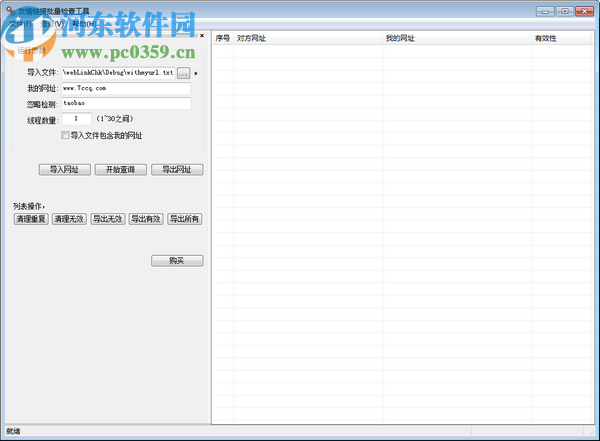Close the left parameters panel
Image resolution: width=600 pixels, height=441 pixels.
click(x=202, y=36)
